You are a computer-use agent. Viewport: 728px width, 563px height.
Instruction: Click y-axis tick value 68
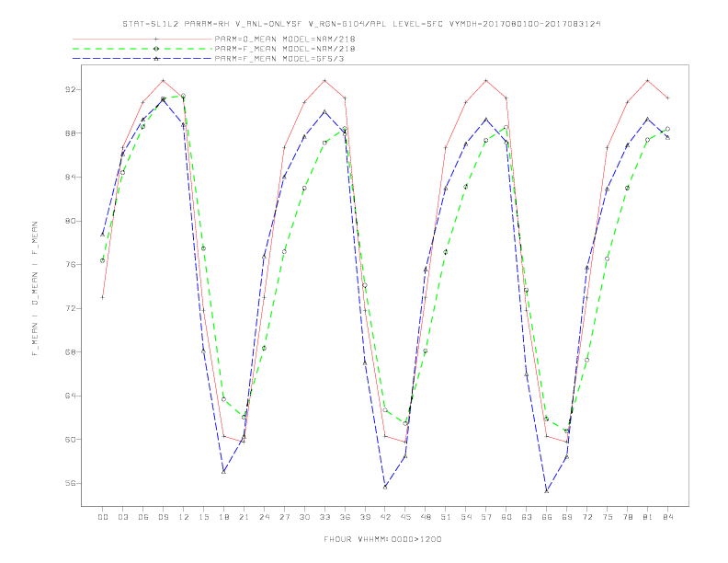click(70, 352)
